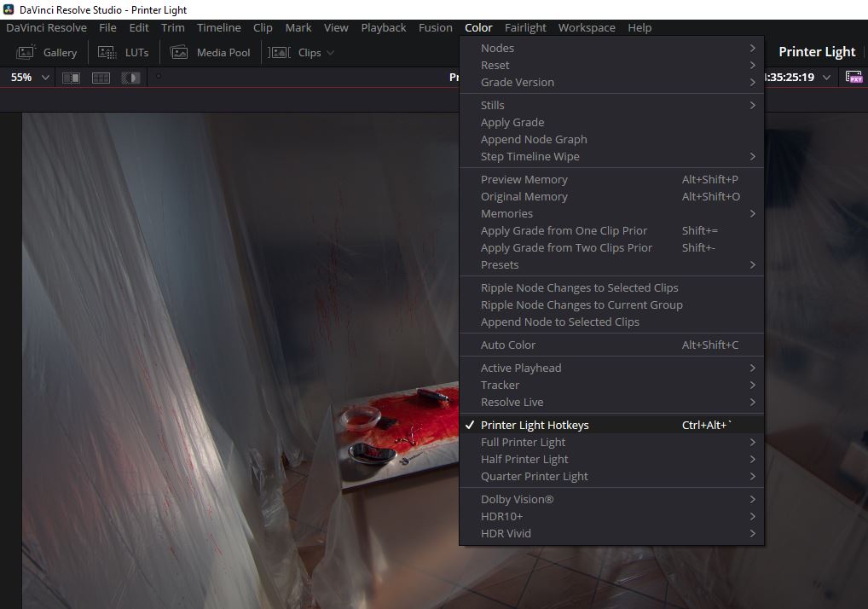The image size is (868, 609).
Task: Expand the Reset submenu
Action: (611, 66)
